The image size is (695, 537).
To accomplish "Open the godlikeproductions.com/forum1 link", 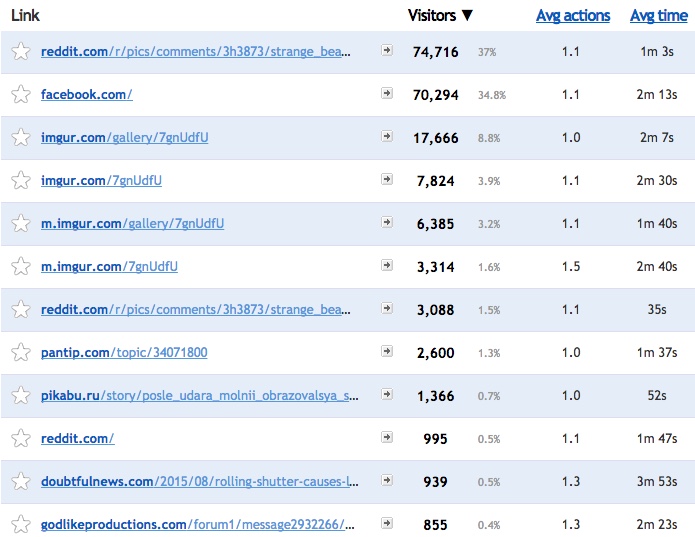I will coord(198,525).
